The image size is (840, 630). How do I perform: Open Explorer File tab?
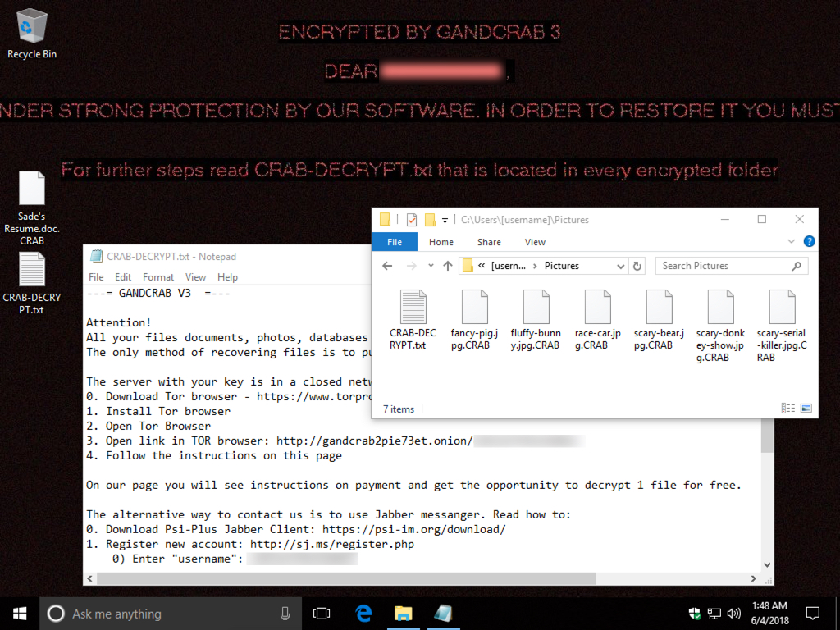(x=395, y=242)
